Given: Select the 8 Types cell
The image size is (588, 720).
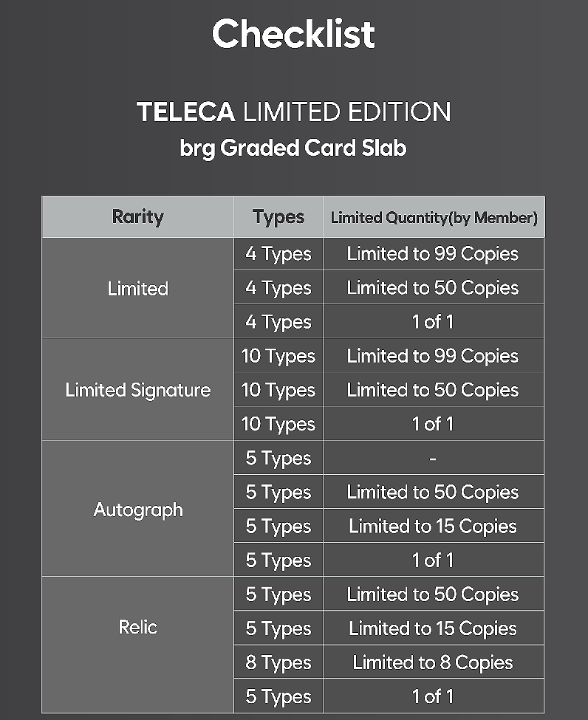Looking at the screenshot, I should click(278, 662).
